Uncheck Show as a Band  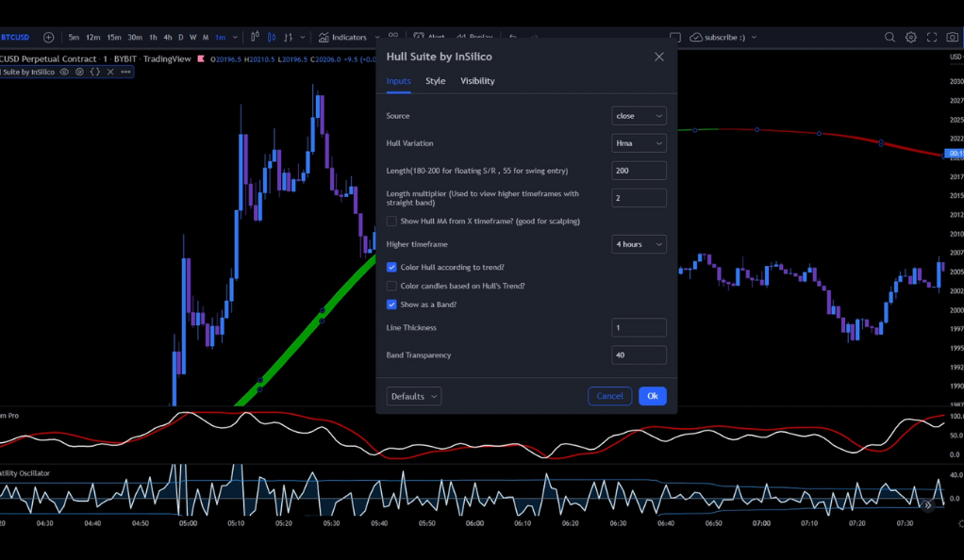(391, 305)
